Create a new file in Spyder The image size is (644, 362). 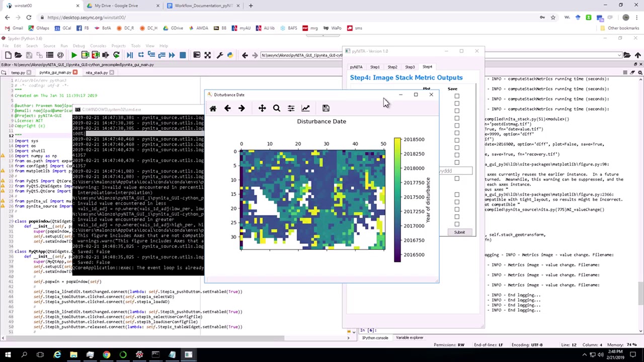[x=8, y=55]
